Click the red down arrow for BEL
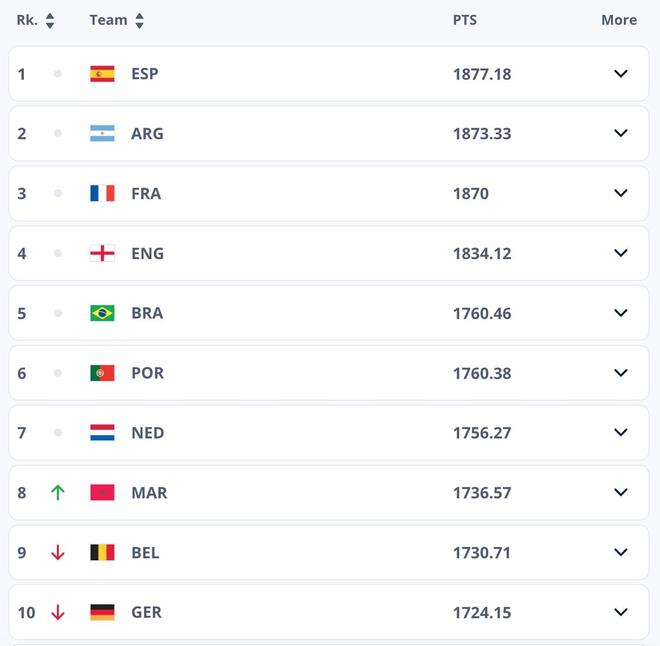660x646 pixels. (57, 553)
